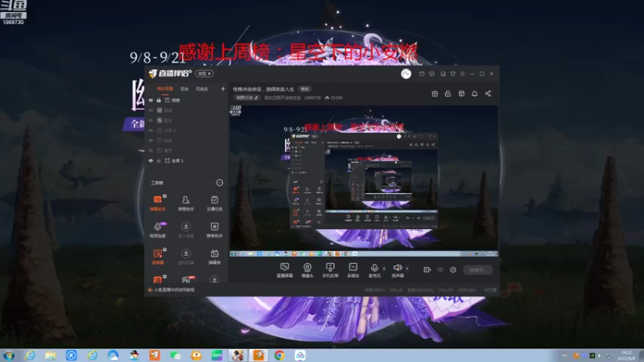
Task: Edit the stream category tag
Action: [x=247, y=97]
